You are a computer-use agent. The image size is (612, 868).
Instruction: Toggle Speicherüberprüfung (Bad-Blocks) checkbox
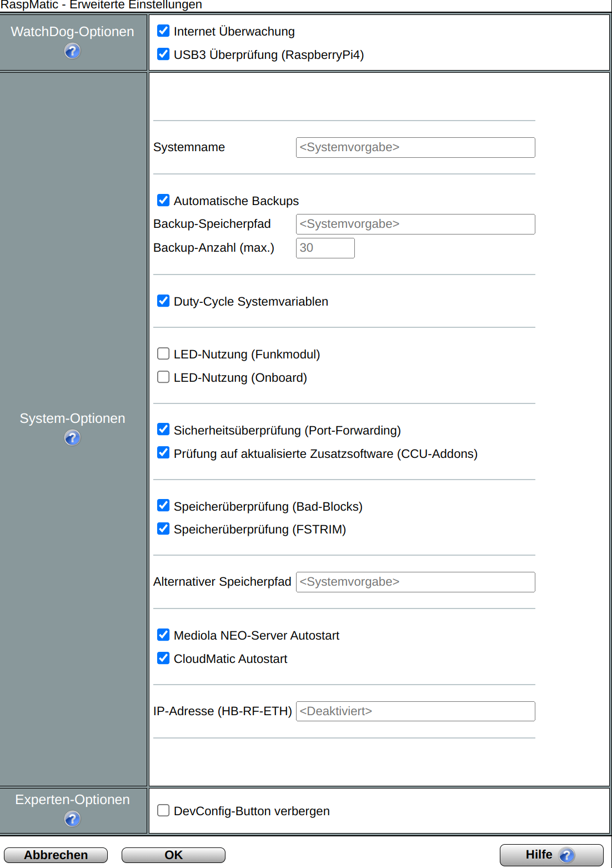click(163, 505)
